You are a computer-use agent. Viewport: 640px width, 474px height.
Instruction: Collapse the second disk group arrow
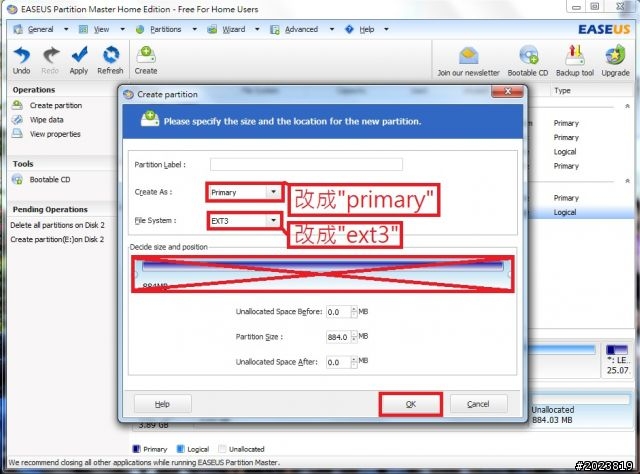(x=627, y=180)
